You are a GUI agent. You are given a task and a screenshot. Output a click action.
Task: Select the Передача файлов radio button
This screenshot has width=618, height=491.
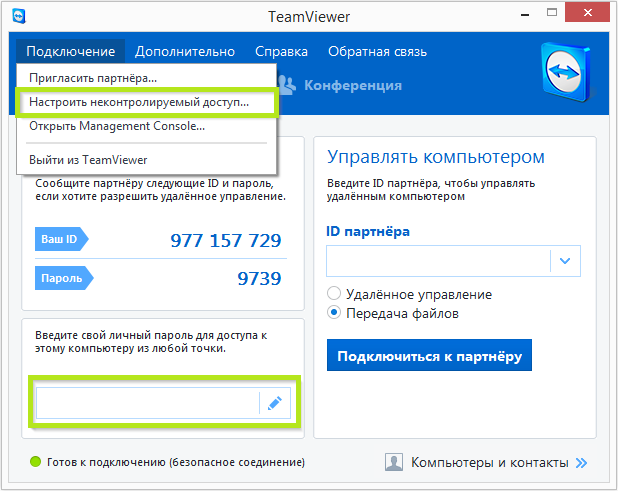(x=334, y=313)
